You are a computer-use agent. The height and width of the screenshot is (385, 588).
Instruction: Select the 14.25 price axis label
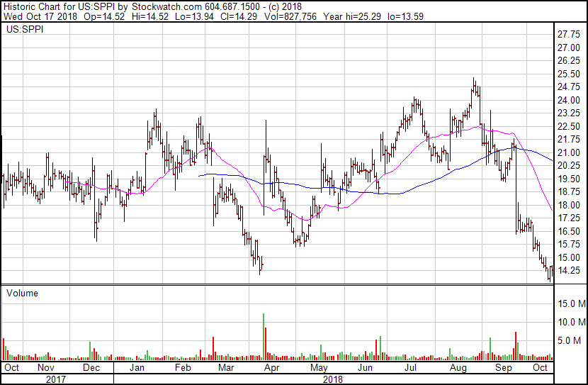coord(570,271)
